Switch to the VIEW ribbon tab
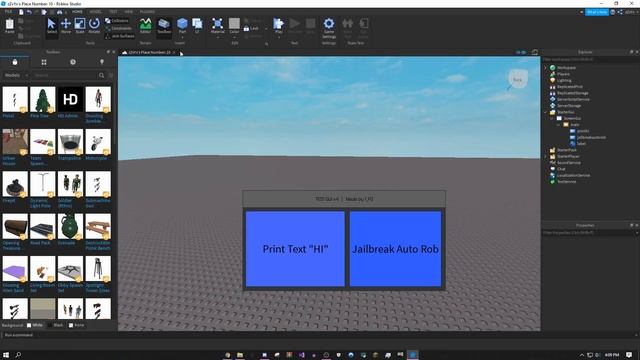 pos(129,12)
